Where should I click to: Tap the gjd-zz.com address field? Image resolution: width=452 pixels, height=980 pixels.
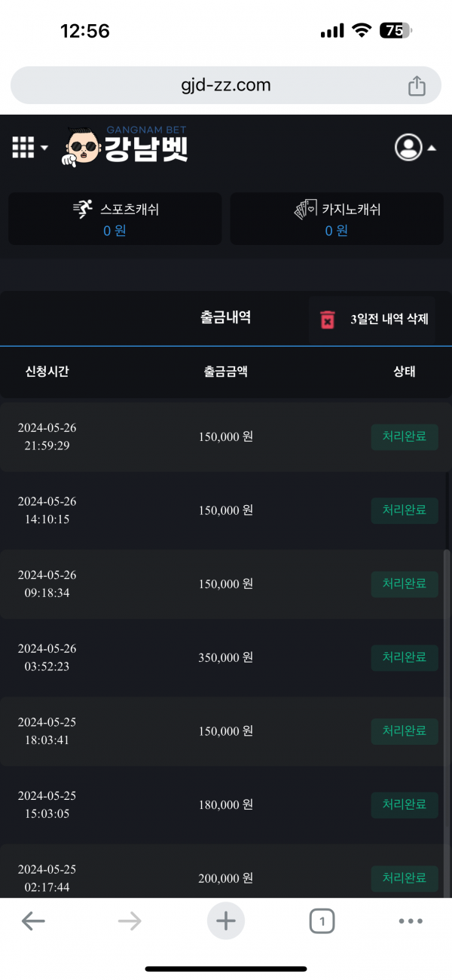[225, 85]
